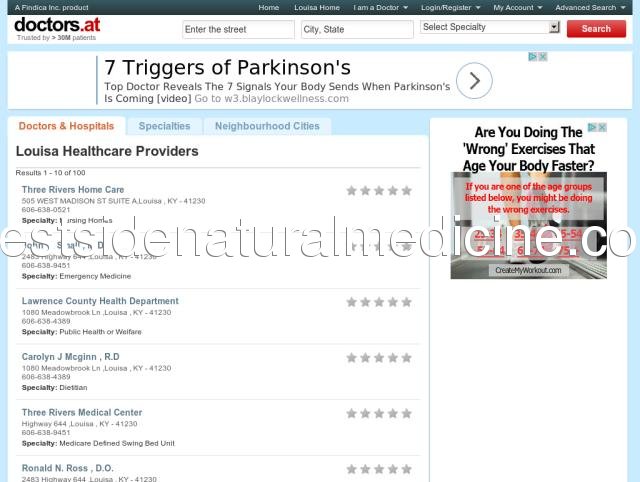This screenshot has width=640, height=482.
Task: Rate Three Rivers Medical Center two stars
Action: pyautogui.click(x=365, y=413)
